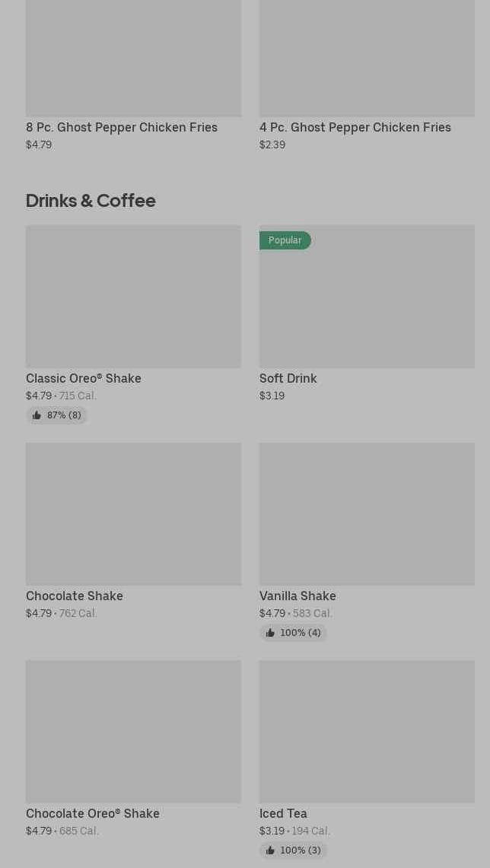Click the Vanilla Shake name

point(297,596)
